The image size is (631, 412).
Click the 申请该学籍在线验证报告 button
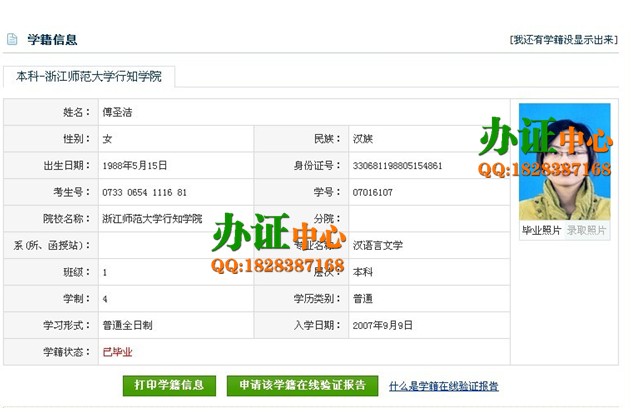coord(302,385)
